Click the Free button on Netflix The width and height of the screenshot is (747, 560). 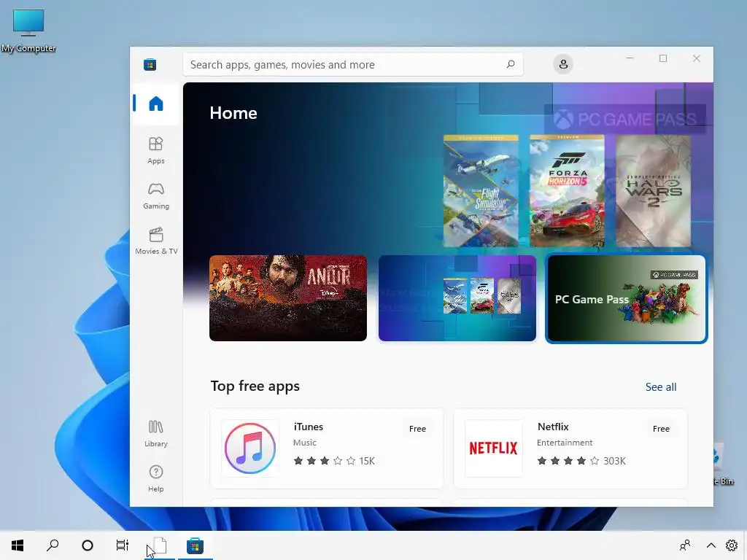pyautogui.click(x=661, y=429)
